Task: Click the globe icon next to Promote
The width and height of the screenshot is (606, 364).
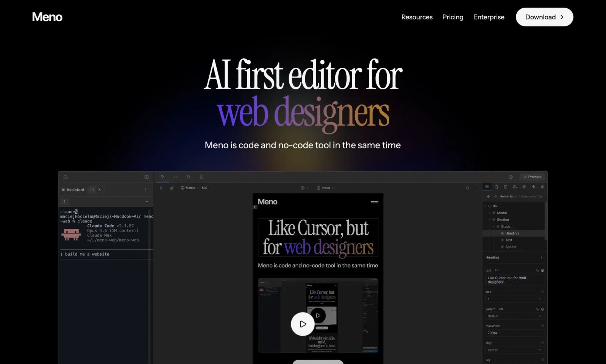Action: pyautogui.click(x=511, y=177)
